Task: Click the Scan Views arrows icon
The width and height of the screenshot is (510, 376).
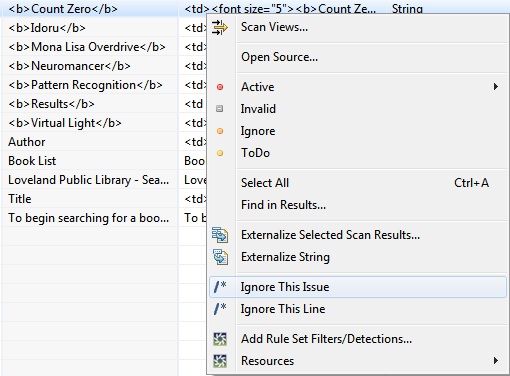Action: point(220,27)
